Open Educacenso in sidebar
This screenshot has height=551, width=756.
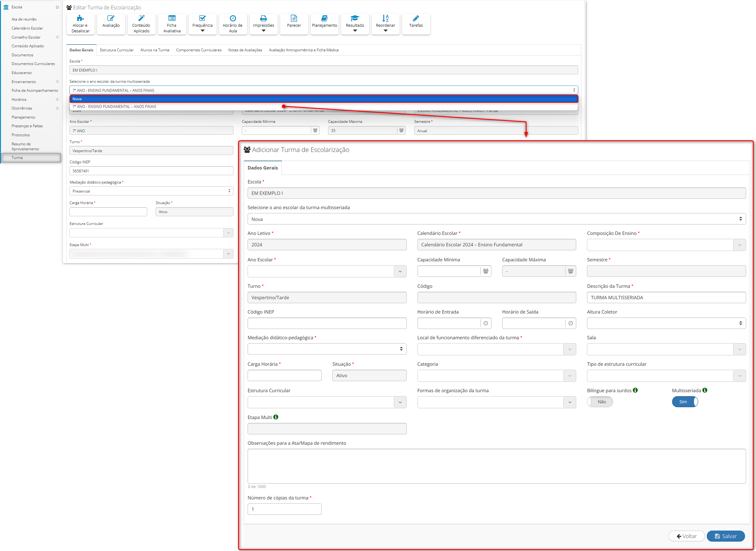click(x=22, y=72)
